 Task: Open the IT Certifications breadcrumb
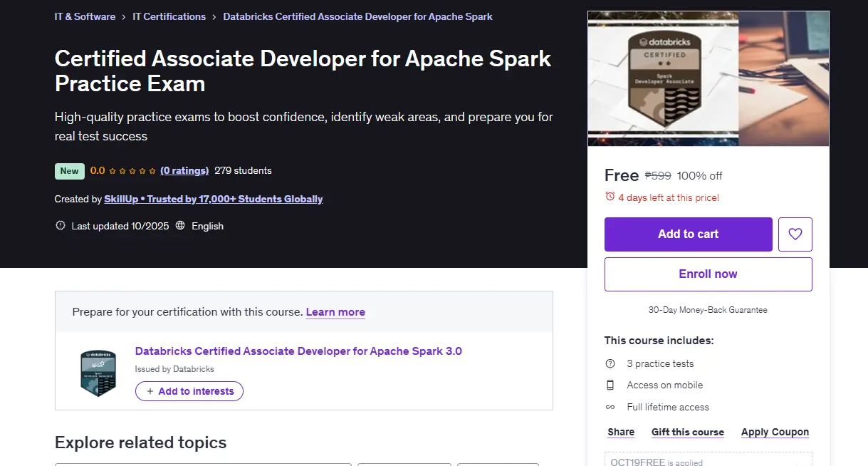tap(169, 16)
